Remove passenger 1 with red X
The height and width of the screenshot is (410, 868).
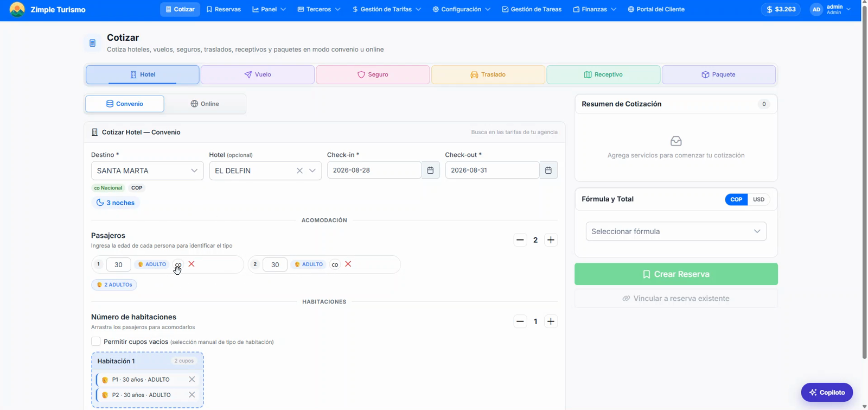coord(192,264)
